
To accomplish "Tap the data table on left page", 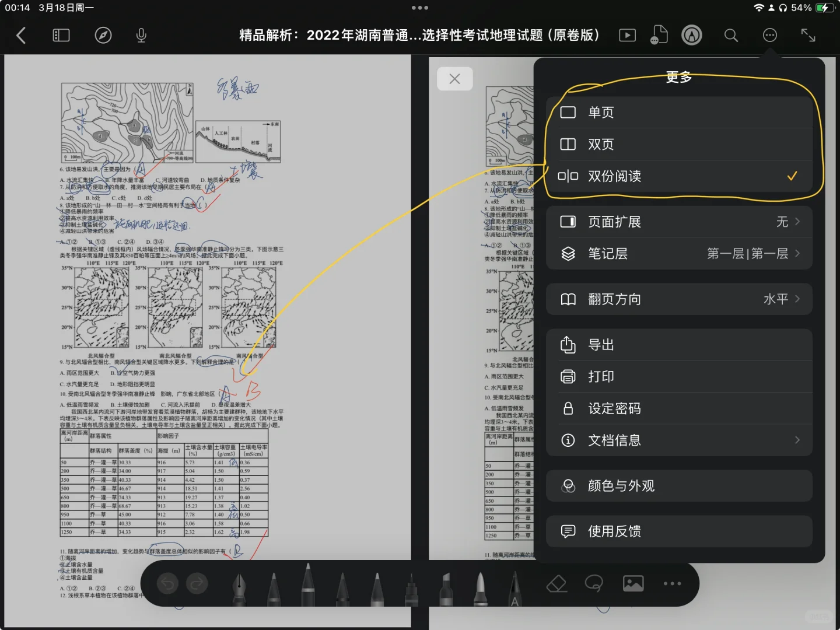I will pyautogui.click(x=164, y=483).
